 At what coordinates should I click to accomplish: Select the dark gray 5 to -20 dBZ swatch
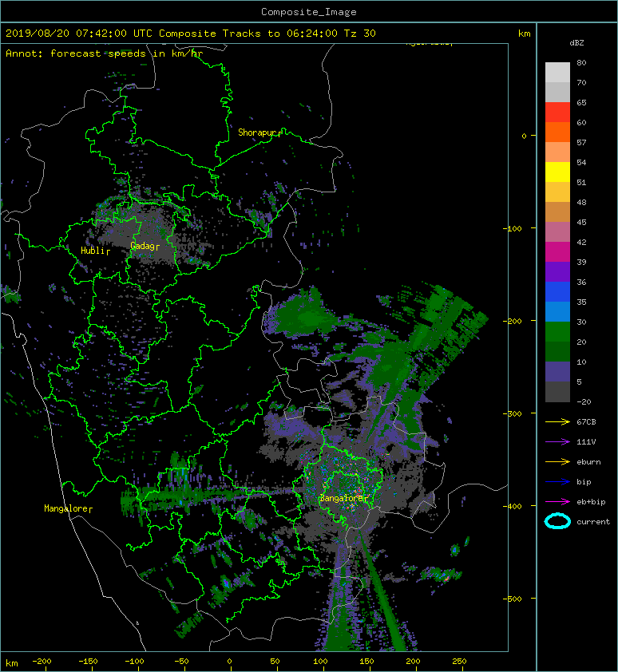pyautogui.click(x=557, y=392)
